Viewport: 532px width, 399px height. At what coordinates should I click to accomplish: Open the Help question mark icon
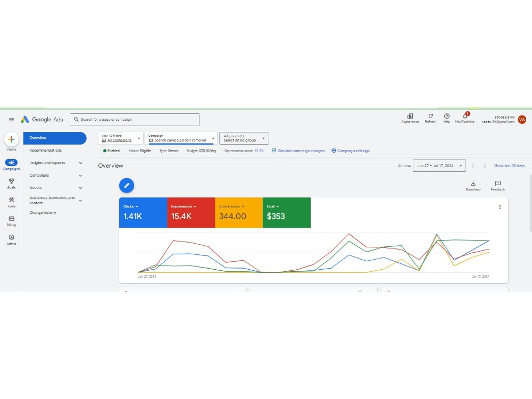point(446,116)
